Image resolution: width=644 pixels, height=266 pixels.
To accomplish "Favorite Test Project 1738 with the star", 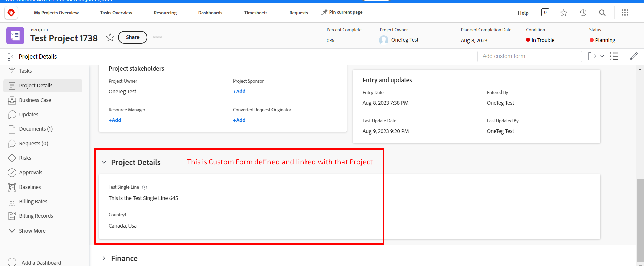I will click(110, 37).
